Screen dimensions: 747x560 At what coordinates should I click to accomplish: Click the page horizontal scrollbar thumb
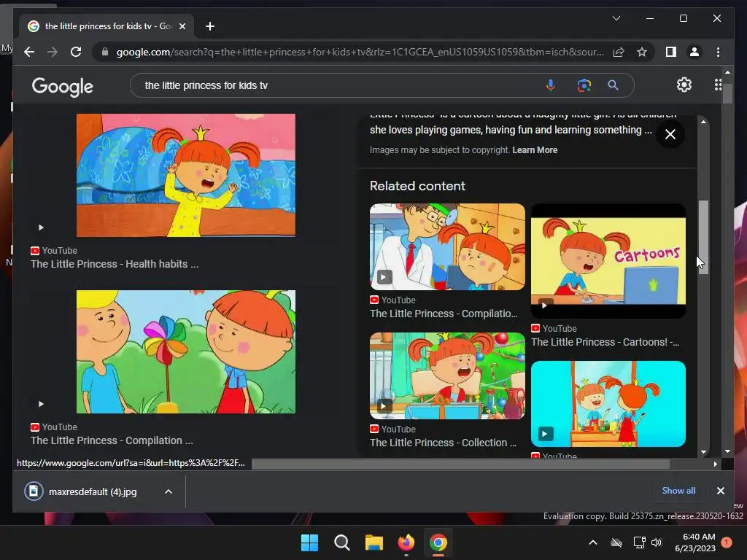(461, 464)
